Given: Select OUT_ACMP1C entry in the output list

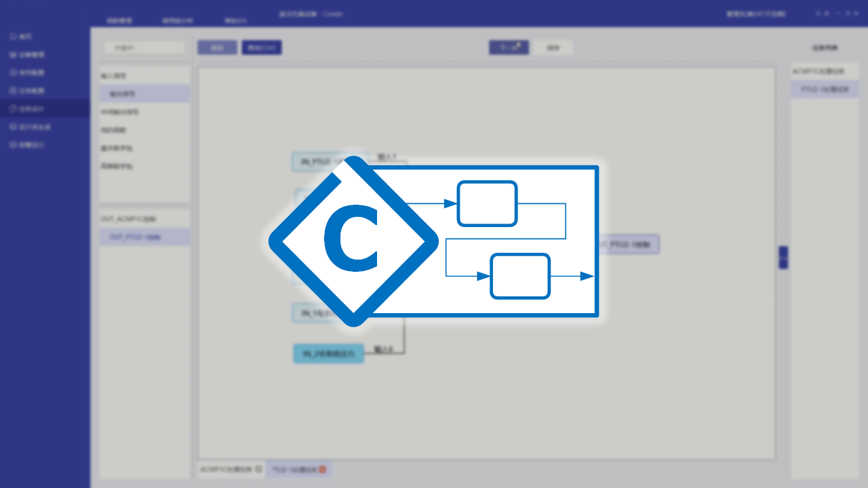Looking at the screenshot, I should 144,219.
